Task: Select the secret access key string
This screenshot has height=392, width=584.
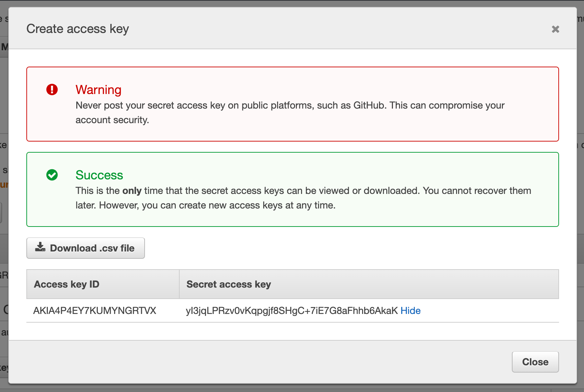Action: pyautogui.click(x=291, y=310)
